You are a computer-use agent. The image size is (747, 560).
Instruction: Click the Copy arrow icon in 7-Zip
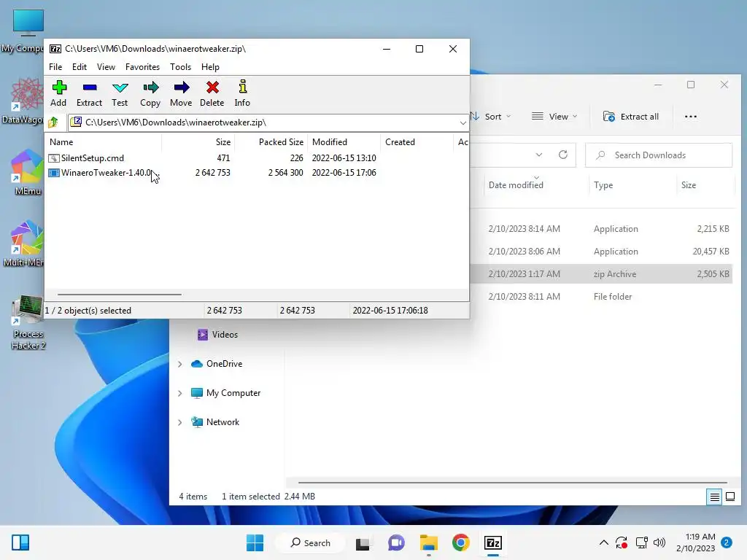tap(150, 87)
